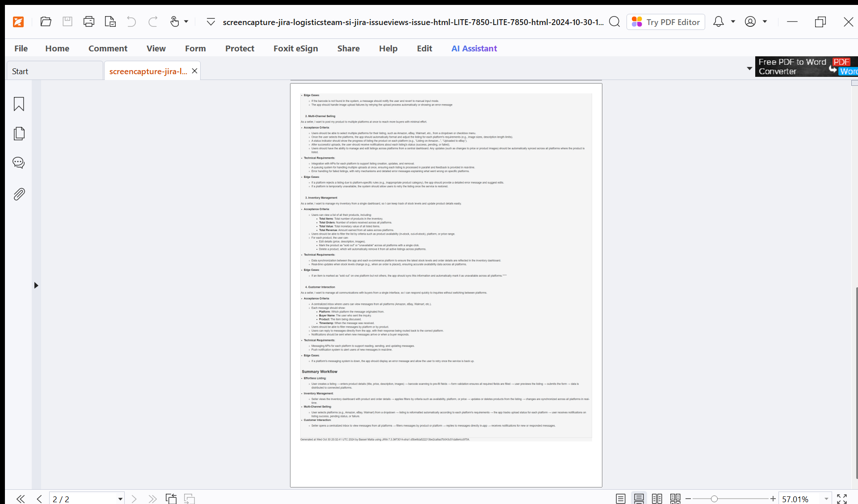Open the Attachments paperclip panel
The width and height of the screenshot is (858, 504).
point(19,194)
